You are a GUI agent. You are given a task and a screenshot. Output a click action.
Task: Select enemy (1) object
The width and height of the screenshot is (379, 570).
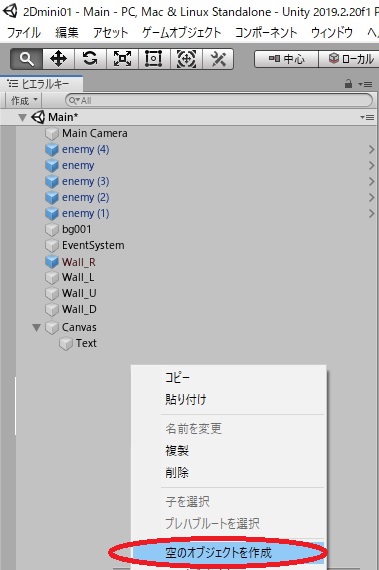pyautogui.click(x=85, y=213)
